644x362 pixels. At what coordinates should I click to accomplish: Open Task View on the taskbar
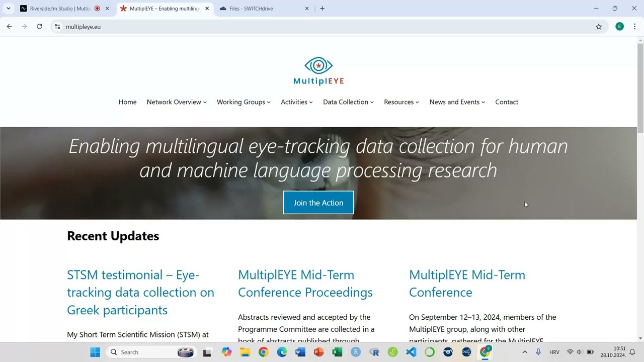[207, 352]
